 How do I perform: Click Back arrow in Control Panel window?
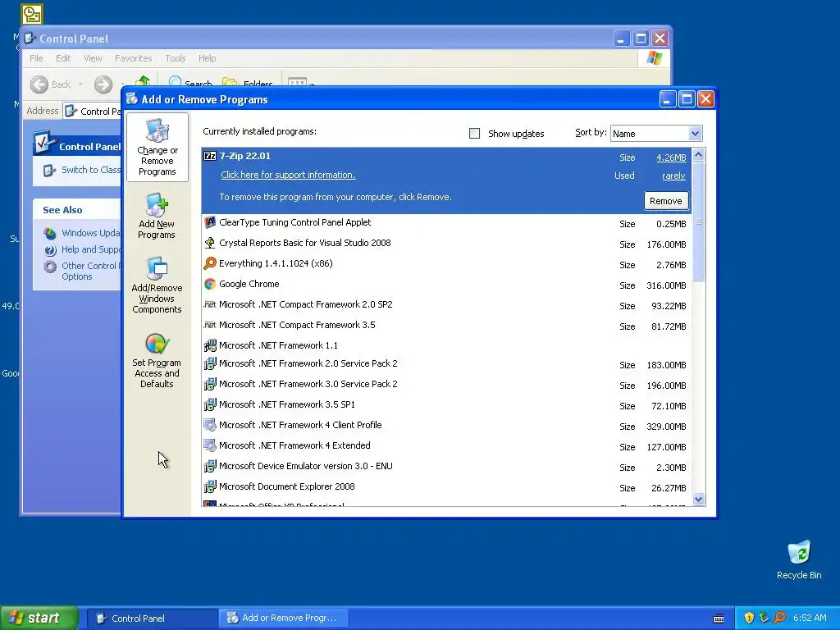pos(39,84)
